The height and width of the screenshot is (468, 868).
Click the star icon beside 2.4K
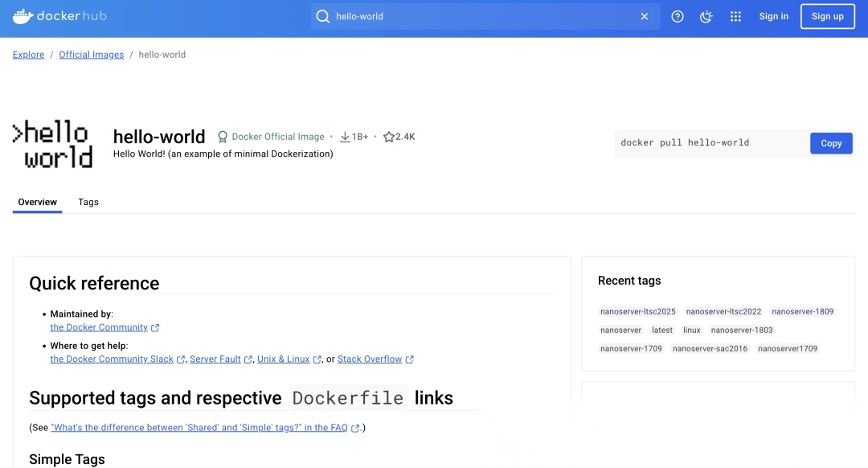tap(389, 137)
